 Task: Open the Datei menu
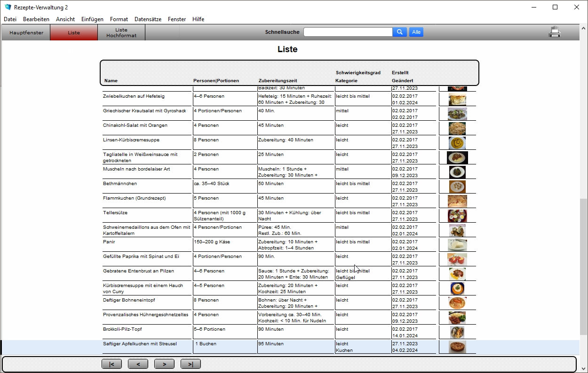tap(10, 19)
